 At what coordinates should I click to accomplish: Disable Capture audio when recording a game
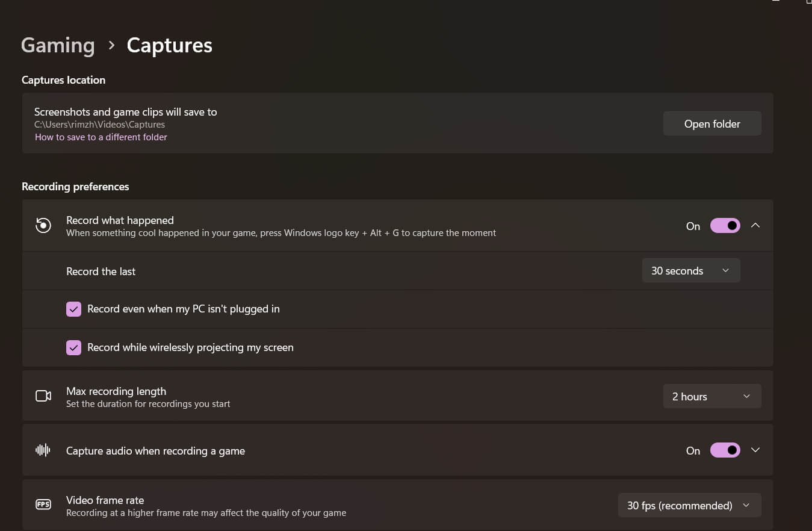tap(725, 450)
